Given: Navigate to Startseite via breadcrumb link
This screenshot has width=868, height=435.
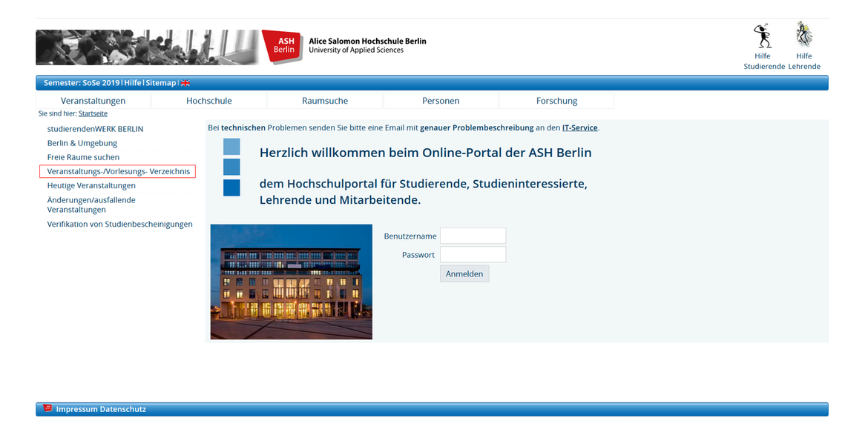Looking at the screenshot, I should click(x=93, y=113).
